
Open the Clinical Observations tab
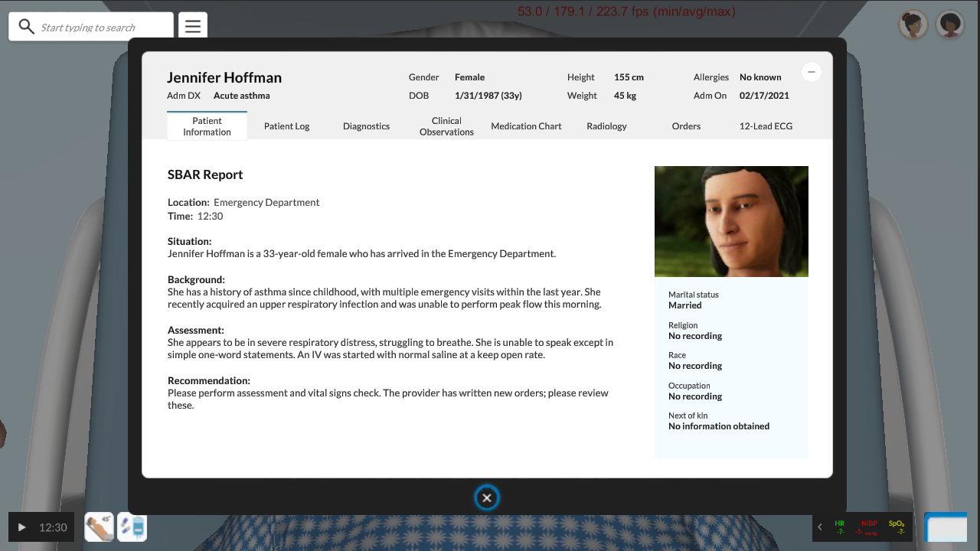point(446,126)
